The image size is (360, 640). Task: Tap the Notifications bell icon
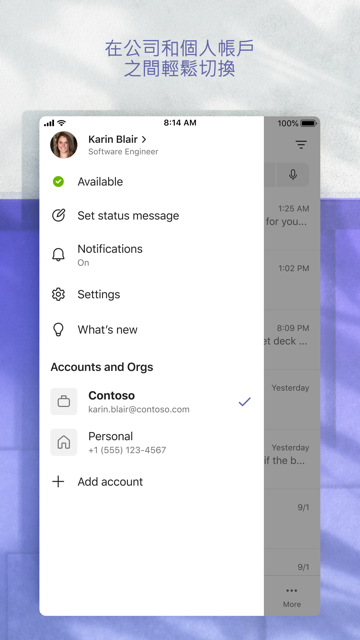[58, 255]
